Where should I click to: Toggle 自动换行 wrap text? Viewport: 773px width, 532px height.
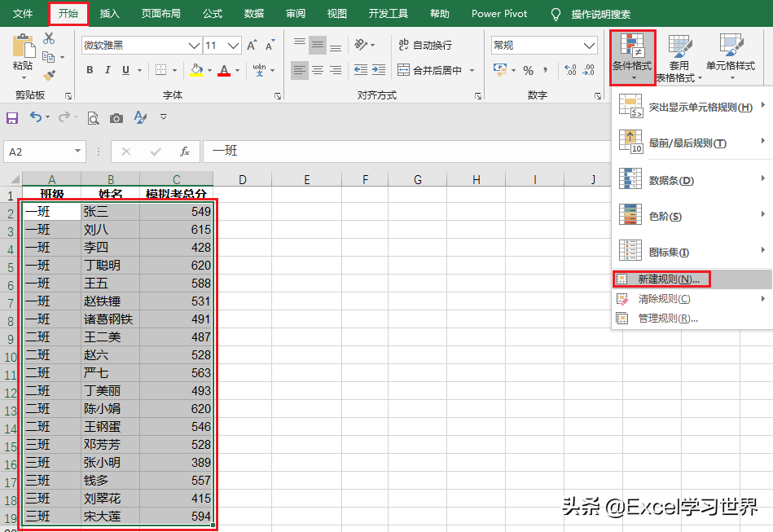424,45
